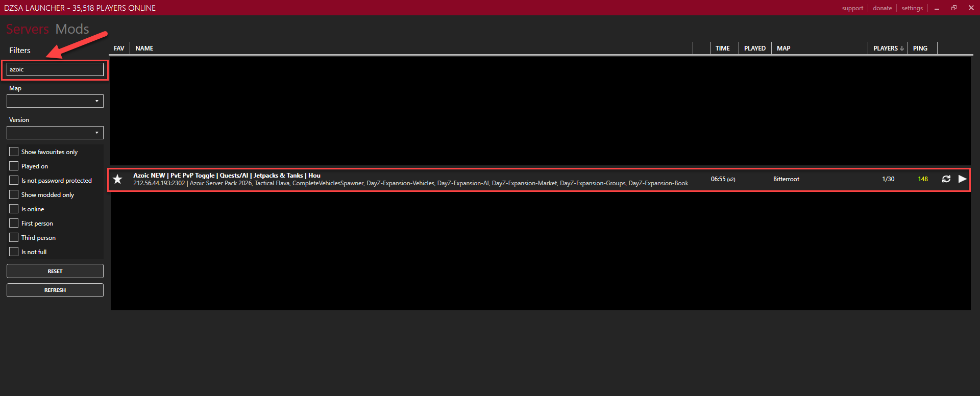
Task: Toggle Show favourites only checkbox
Action: tap(14, 152)
